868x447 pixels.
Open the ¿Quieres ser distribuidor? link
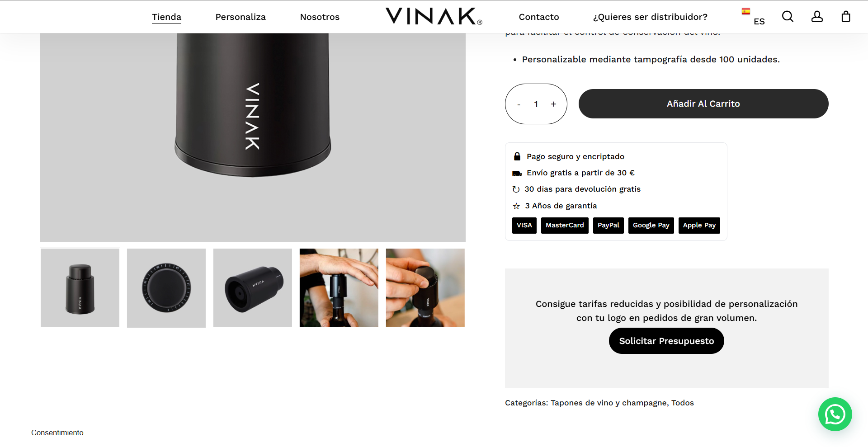tap(650, 17)
